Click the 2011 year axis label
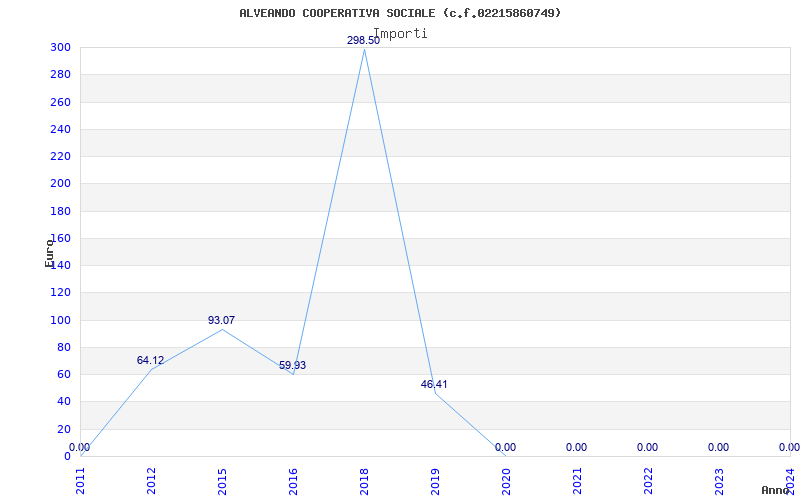The width and height of the screenshot is (800, 500). (x=80, y=481)
